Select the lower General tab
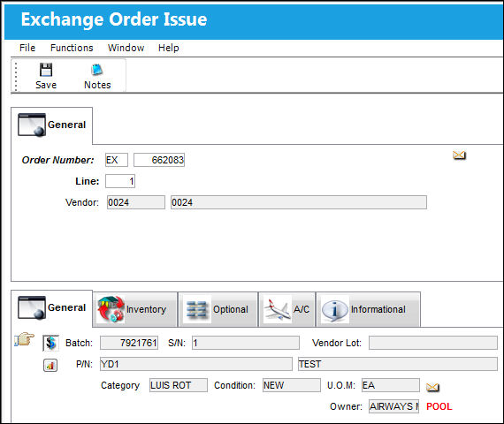 coord(52,308)
